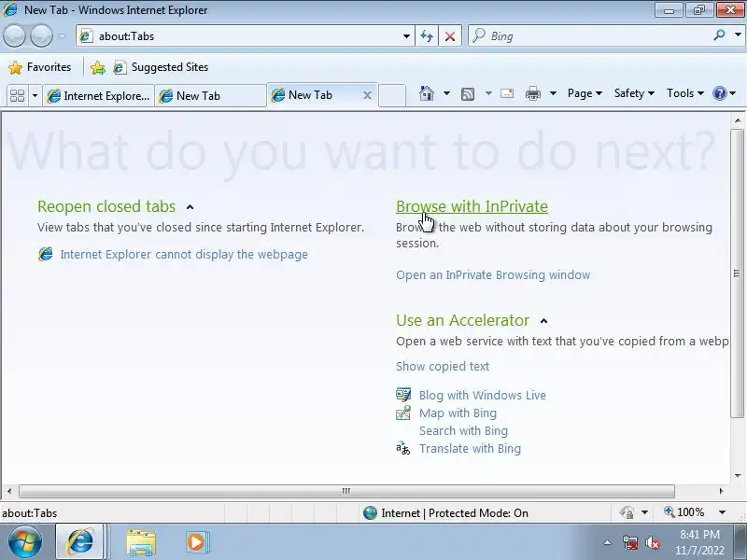747x560 pixels.
Task: Click the RSS Feeds icon
Action: pos(468,94)
